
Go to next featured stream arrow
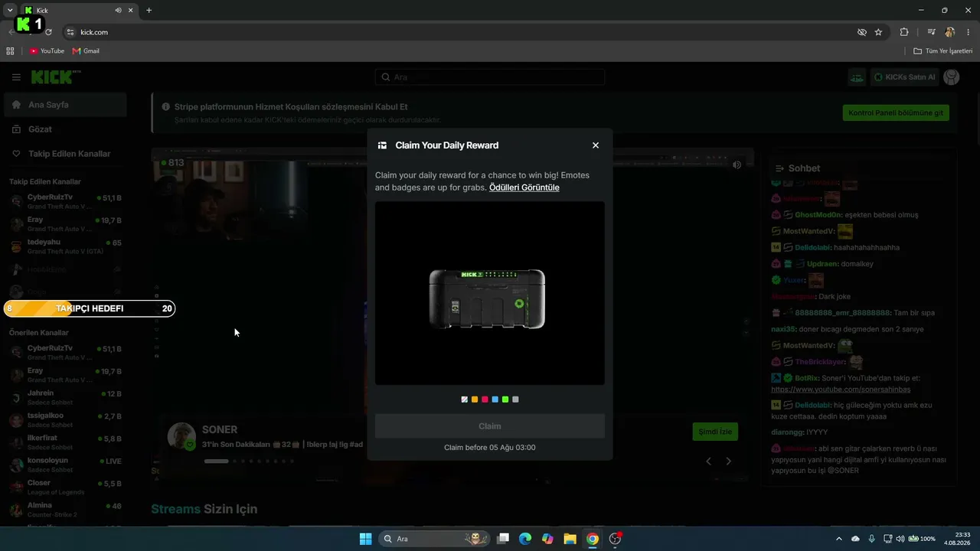[728, 461]
